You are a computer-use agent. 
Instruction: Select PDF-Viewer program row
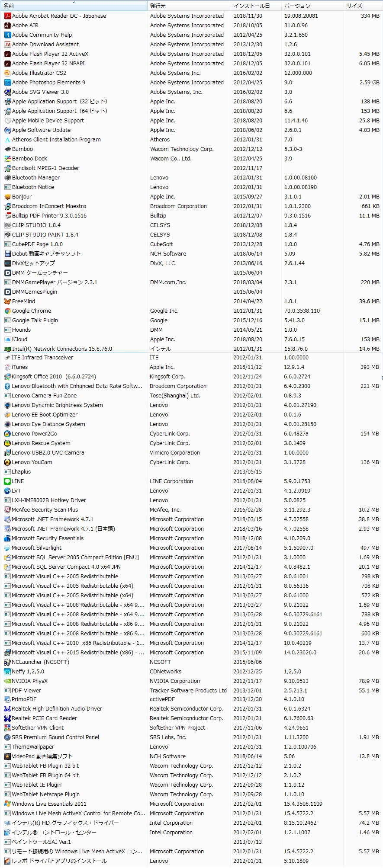(x=191, y=690)
